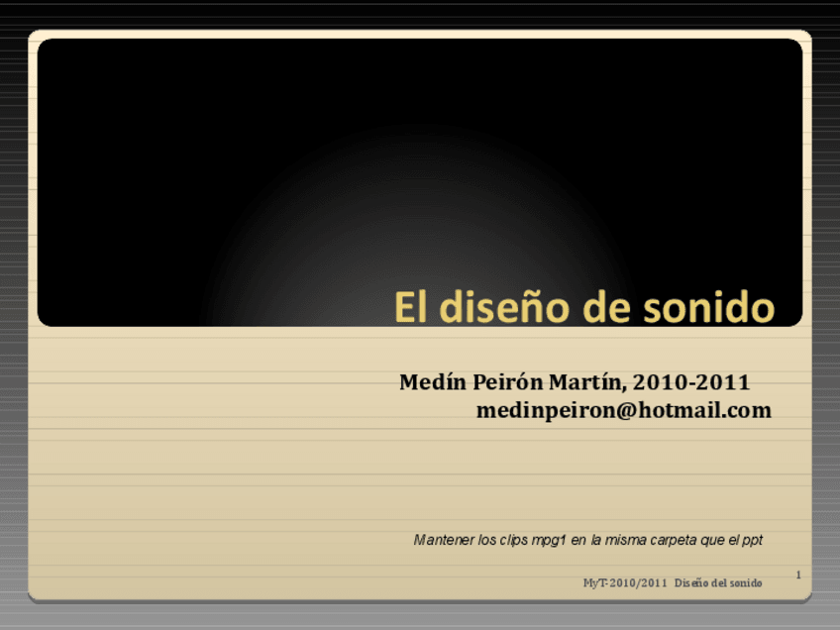Screen dimensions: 840x630
Task: Click the italic note about mpg1 clips
Action: [587, 540]
